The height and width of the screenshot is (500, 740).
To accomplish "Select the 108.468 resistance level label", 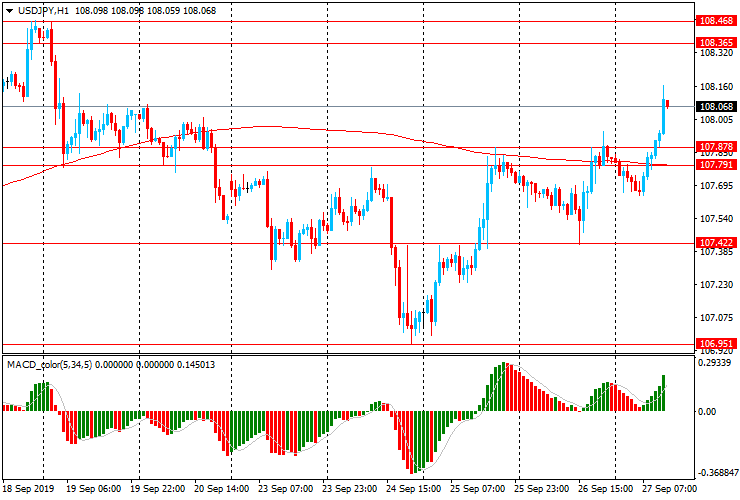I will 716,21.
